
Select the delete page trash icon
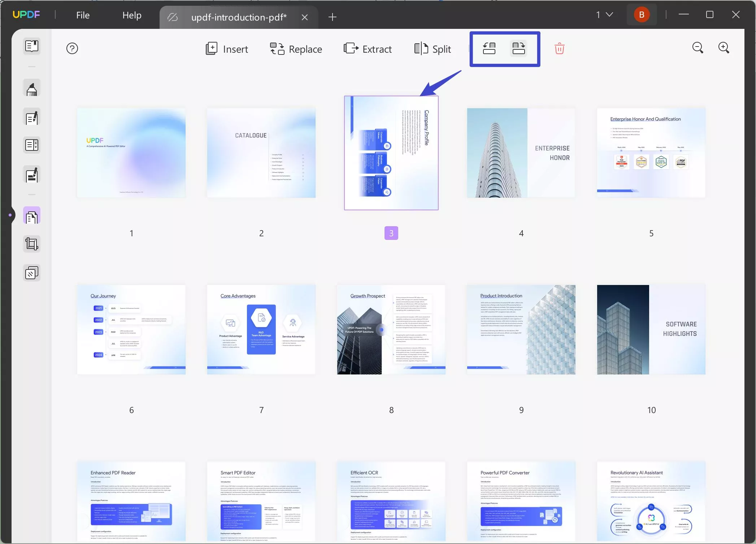559,49
